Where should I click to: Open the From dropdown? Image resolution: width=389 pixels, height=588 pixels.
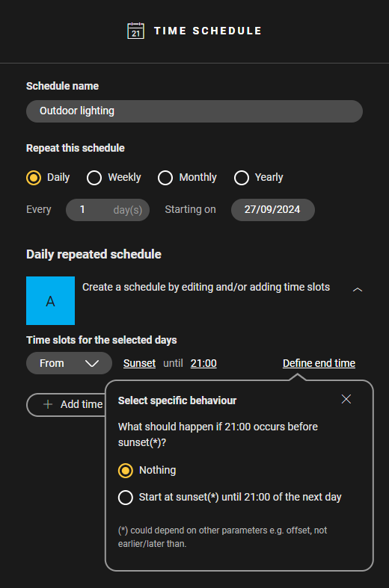coord(69,363)
